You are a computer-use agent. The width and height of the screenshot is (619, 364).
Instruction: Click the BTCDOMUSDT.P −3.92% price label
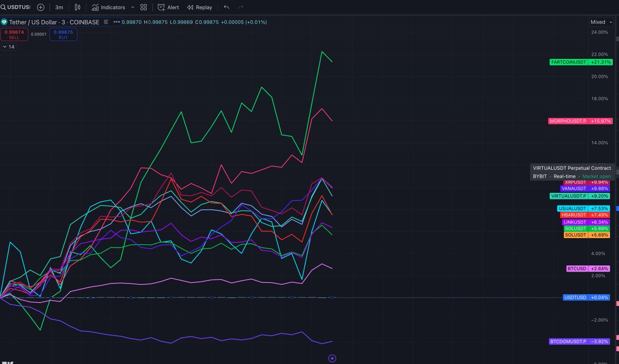click(x=580, y=341)
